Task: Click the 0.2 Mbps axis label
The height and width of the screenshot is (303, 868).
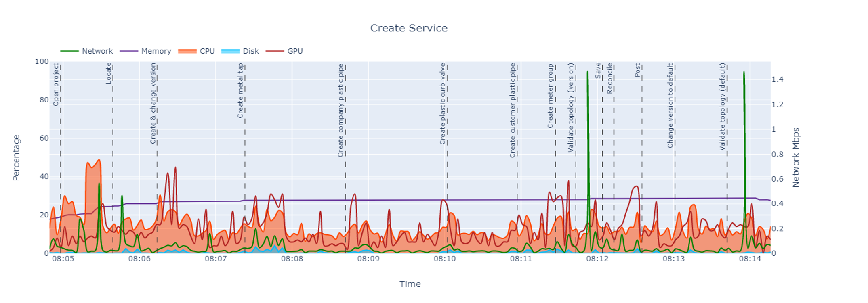Action: click(778, 228)
